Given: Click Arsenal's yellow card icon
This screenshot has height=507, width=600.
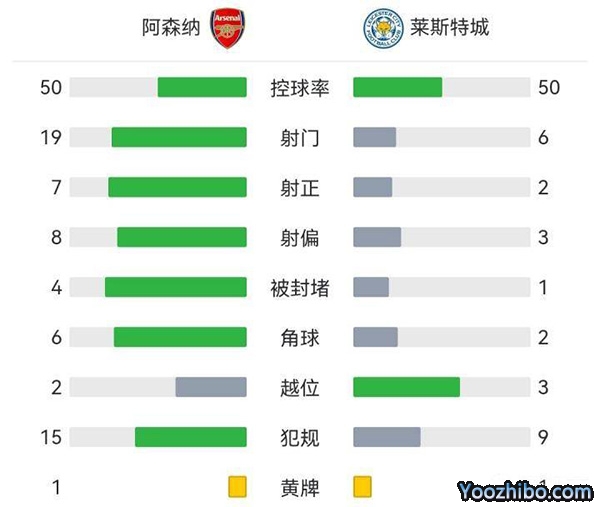Looking at the screenshot, I should point(237,487).
